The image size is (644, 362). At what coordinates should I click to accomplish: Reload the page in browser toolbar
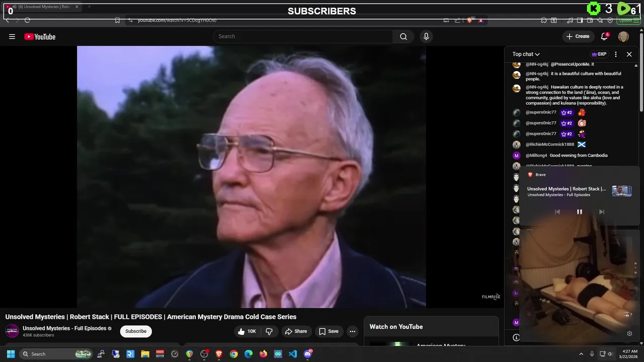click(x=27, y=20)
